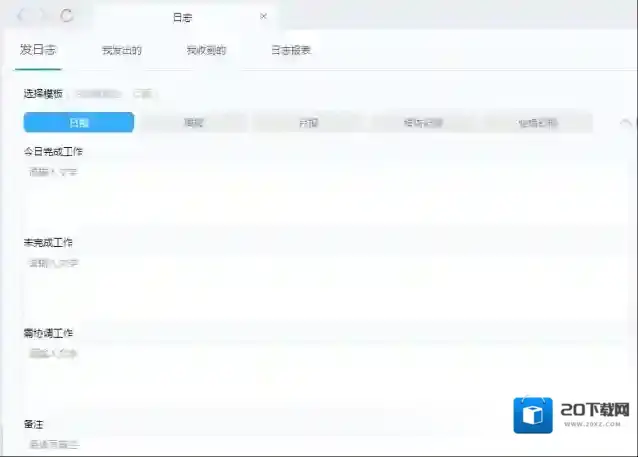Select the blue 日报 template button
Image resolution: width=638 pixels, height=457 pixels.
click(79, 122)
